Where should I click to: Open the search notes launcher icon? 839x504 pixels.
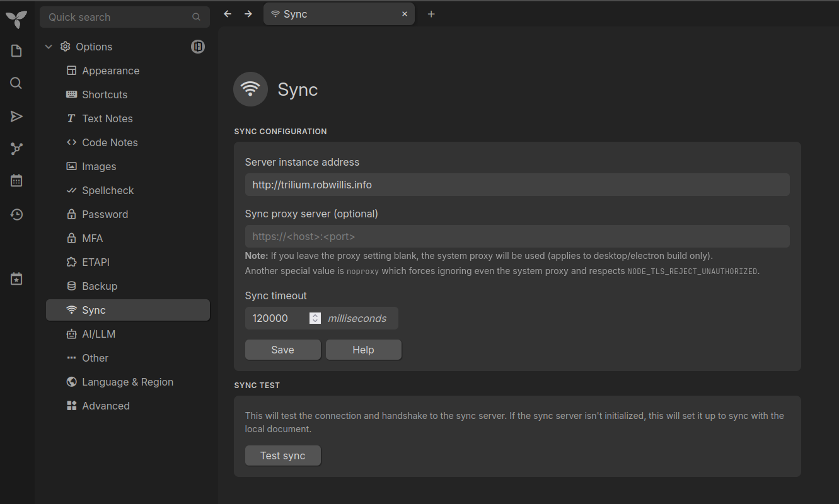click(16, 83)
